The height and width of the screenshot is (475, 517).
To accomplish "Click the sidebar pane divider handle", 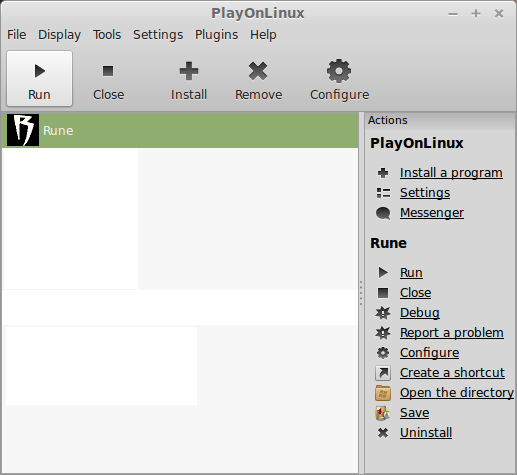I will click(361, 293).
